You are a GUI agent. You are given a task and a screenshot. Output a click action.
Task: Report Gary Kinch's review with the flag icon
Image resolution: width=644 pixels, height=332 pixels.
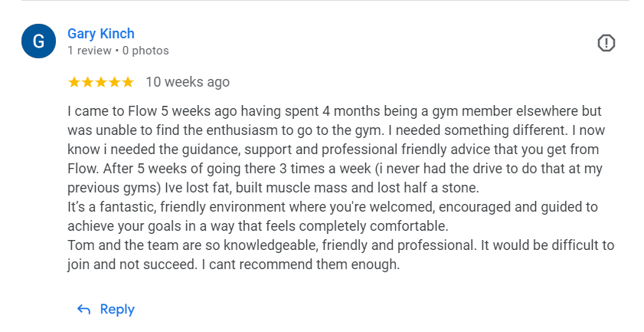(606, 43)
